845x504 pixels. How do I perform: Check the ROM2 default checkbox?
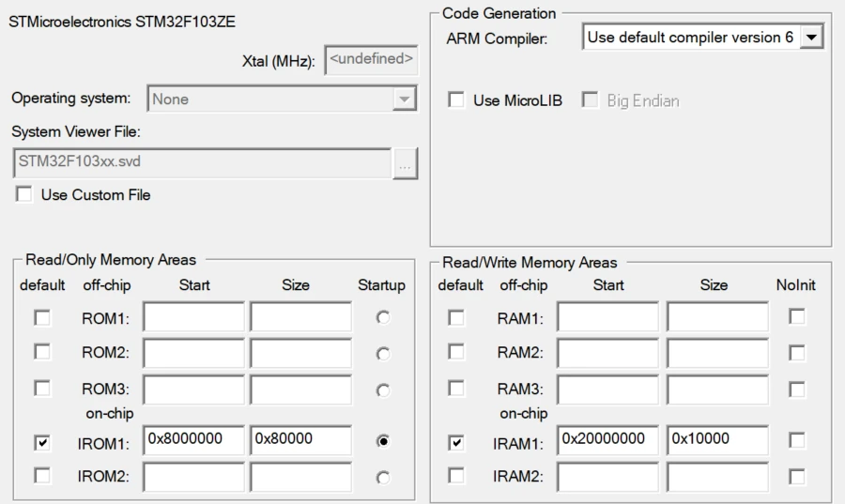pyautogui.click(x=42, y=352)
